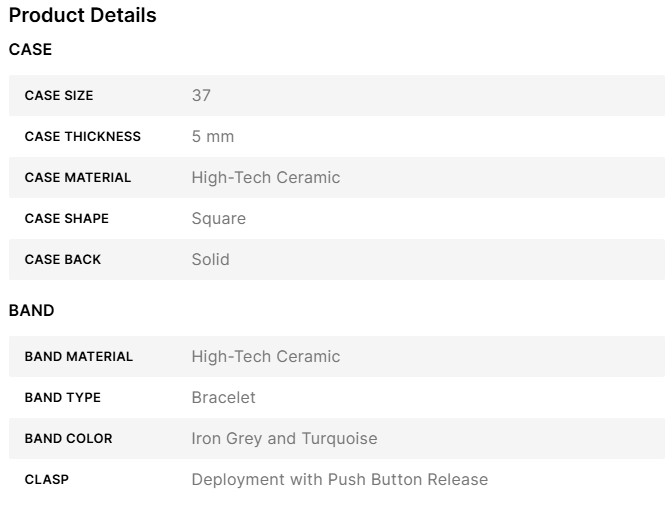672x513 pixels.
Task: Click the Deployment with Push Button Release value
Action: 340,480
